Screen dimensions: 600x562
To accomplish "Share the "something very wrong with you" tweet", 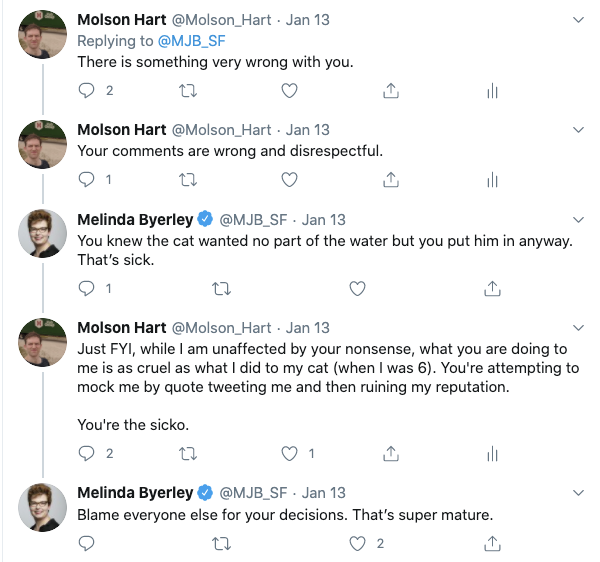I will click(x=391, y=90).
